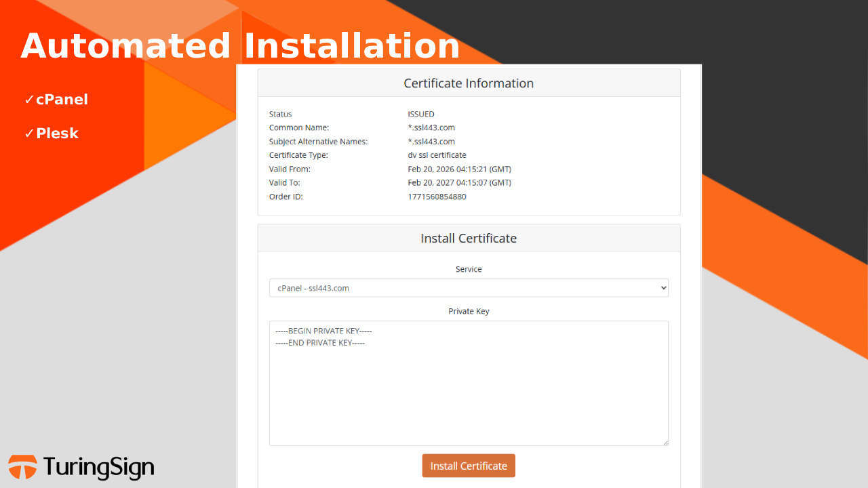Click the TuringSign brand name text
868x488 pixels.
(99, 467)
